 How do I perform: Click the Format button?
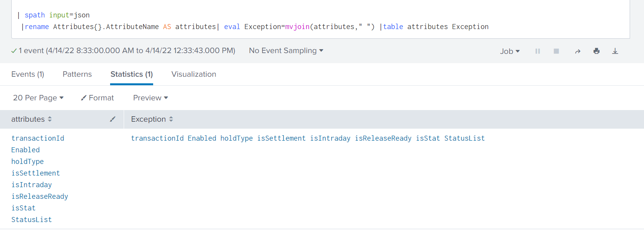97,98
